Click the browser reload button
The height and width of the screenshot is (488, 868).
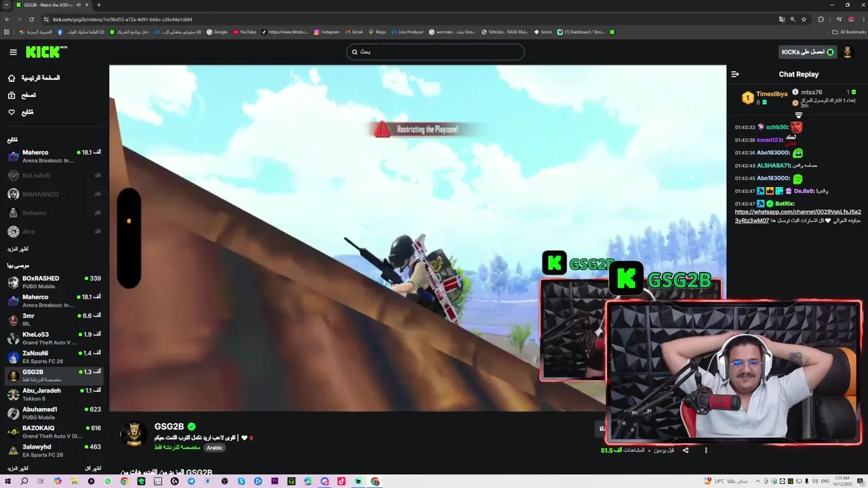(31, 20)
